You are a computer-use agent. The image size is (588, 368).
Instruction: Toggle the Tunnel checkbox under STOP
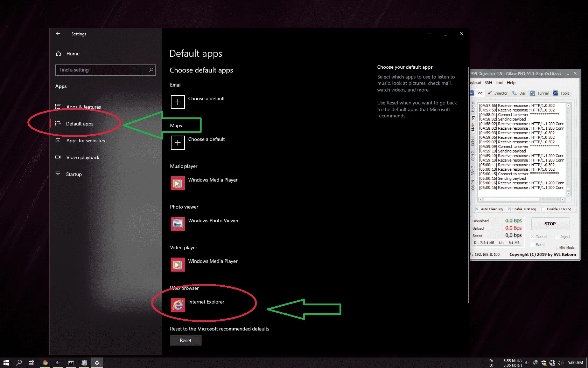tap(532, 237)
